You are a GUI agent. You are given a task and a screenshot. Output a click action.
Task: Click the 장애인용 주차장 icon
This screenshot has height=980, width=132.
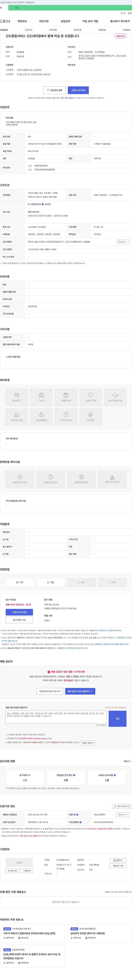[x=20, y=479]
